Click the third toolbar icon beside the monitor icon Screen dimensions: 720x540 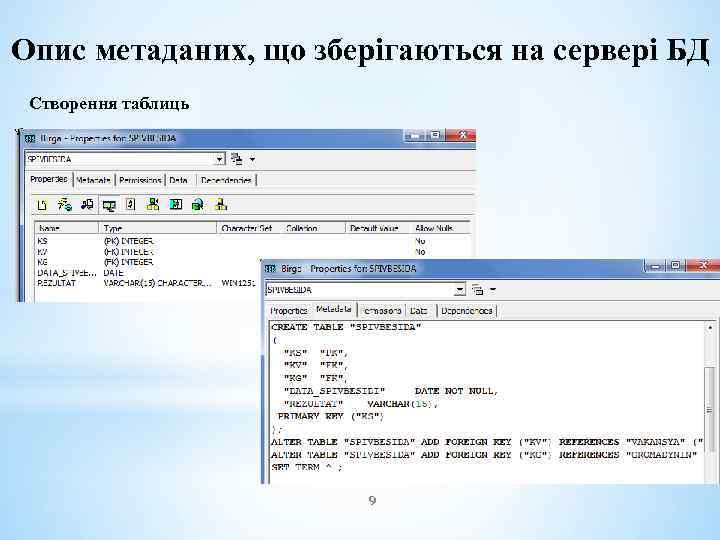[x=87, y=205]
